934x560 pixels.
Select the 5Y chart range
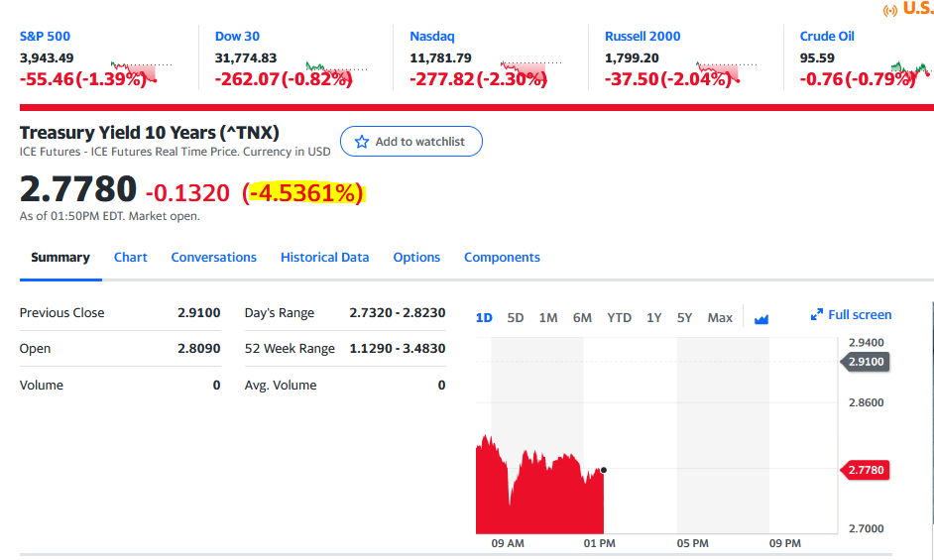tap(684, 317)
